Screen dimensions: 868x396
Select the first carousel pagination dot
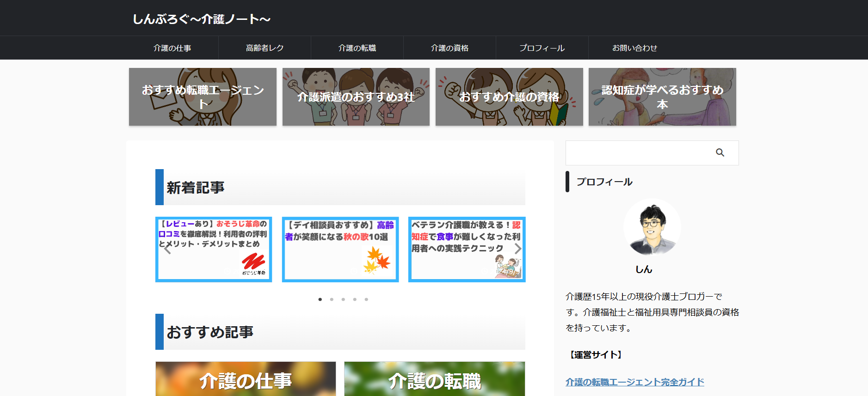(320, 299)
